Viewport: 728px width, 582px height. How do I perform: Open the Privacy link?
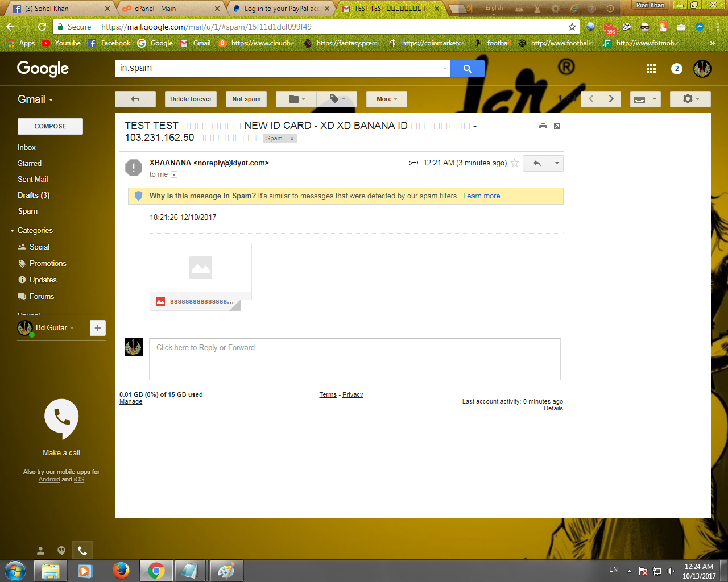click(x=353, y=394)
